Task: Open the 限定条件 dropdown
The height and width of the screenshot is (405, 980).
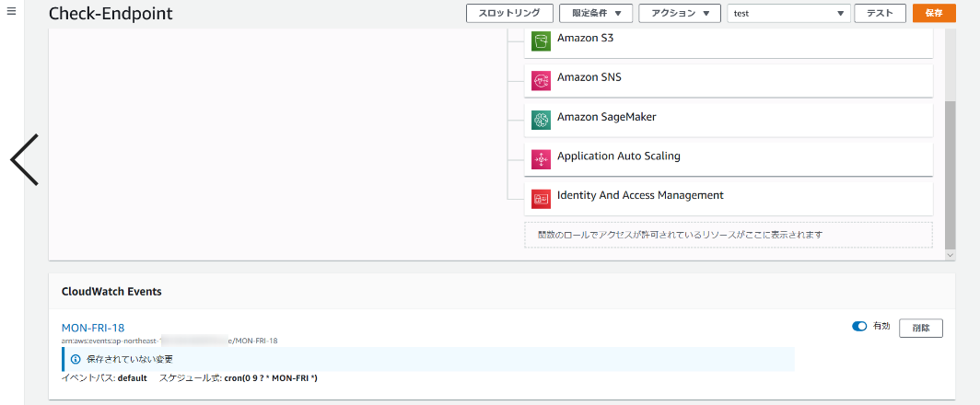Action: tap(596, 14)
